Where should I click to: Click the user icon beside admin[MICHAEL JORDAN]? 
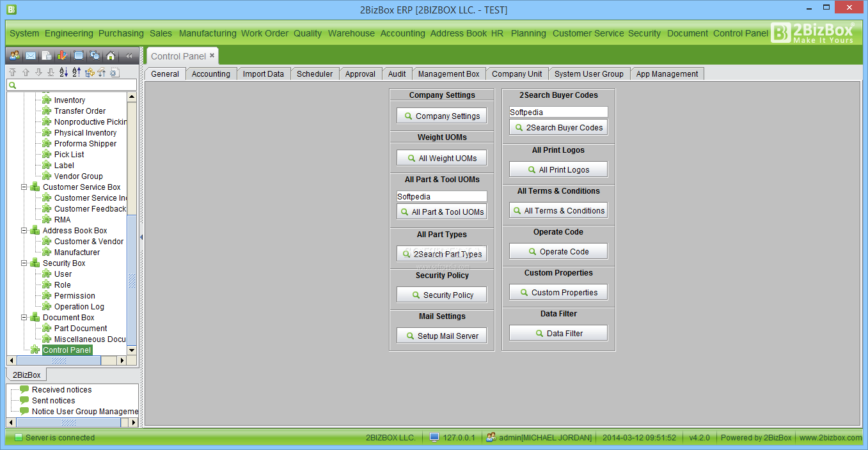[x=491, y=437]
